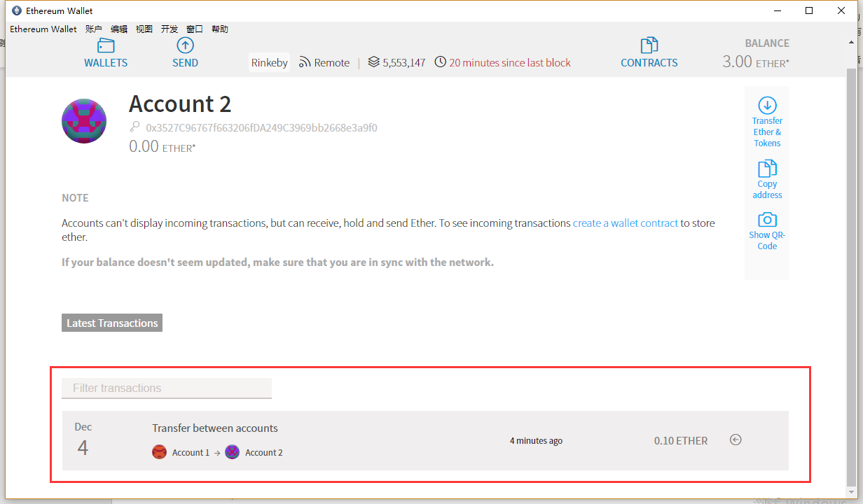This screenshot has width=863, height=504.
Task: Click the 3.00 ETHER balance display
Action: pyautogui.click(x=756, y=62)
